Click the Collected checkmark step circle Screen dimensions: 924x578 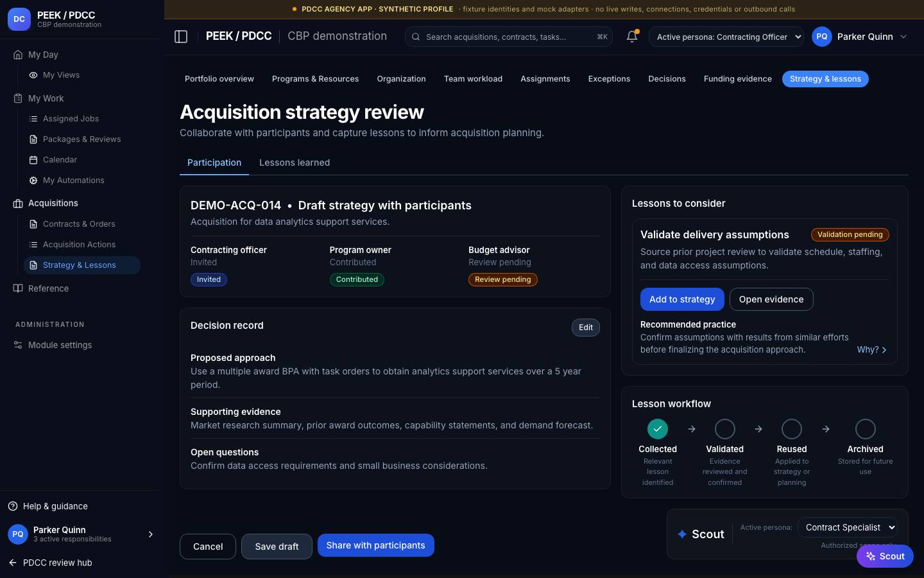click(658, 428)
